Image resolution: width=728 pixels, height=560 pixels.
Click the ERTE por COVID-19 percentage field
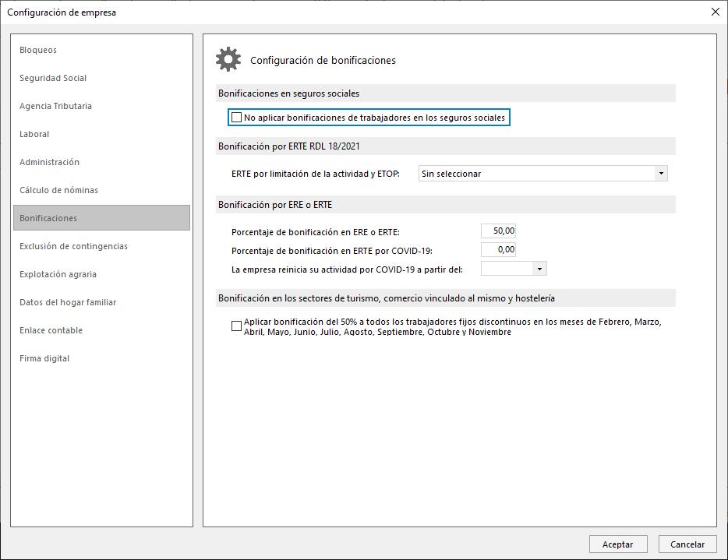coord(498,249)
